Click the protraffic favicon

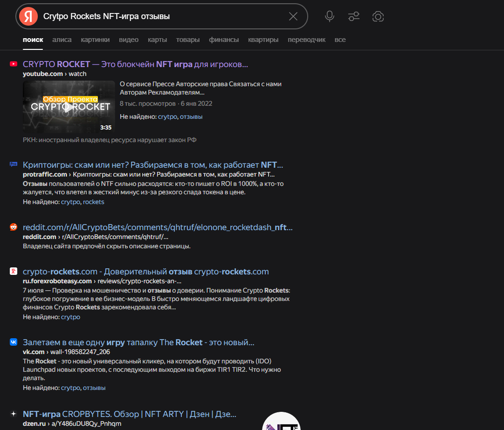(14, 164)
